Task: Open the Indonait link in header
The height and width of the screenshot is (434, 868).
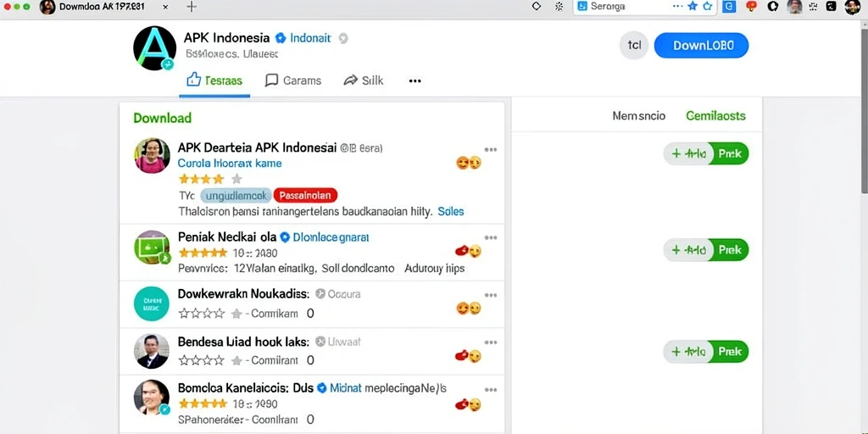Action: click(x=310, y=38)
